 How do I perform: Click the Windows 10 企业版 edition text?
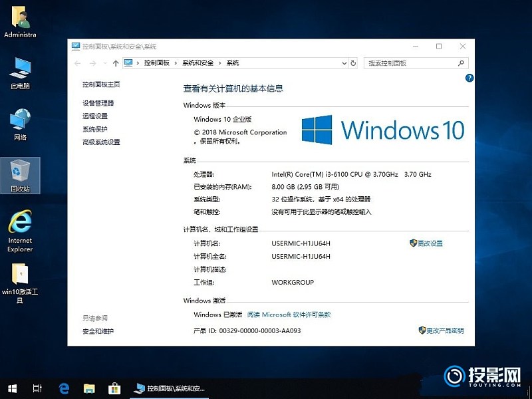click(x=223, y=119)
